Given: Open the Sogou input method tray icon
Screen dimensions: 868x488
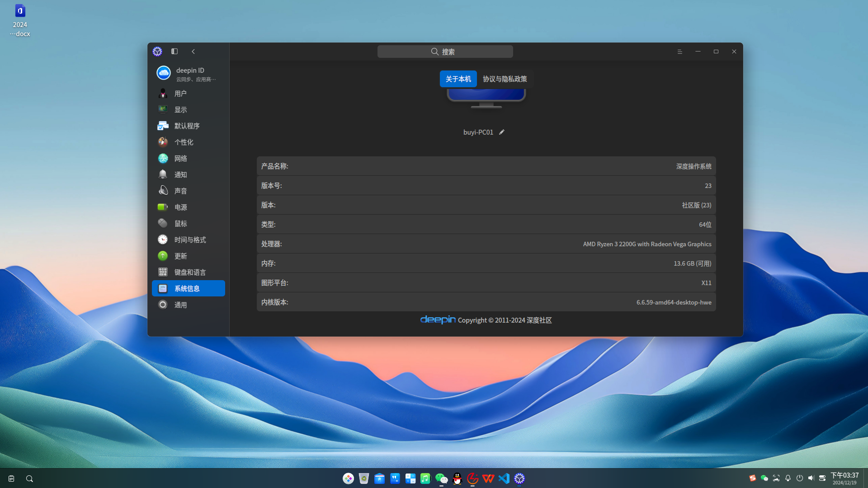Looking at the screenshot, I should click(753, 478).
